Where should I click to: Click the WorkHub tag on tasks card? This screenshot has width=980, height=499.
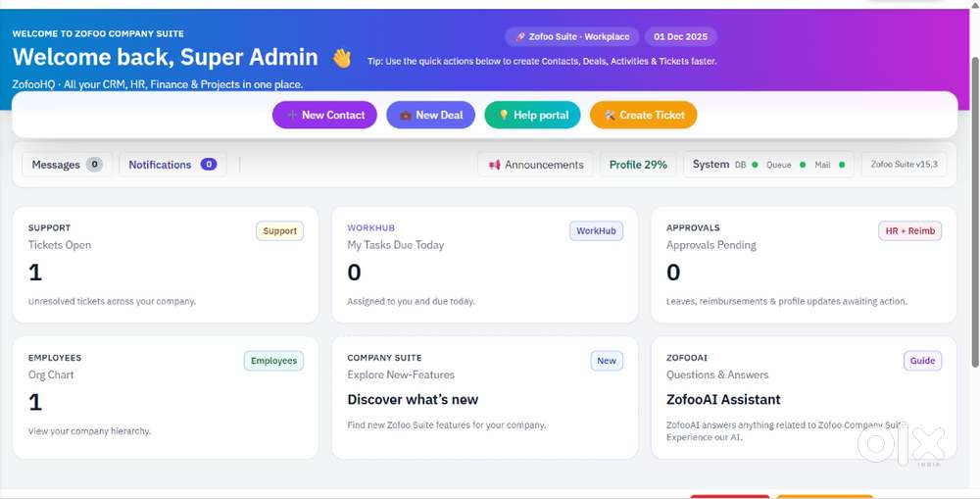596,231
